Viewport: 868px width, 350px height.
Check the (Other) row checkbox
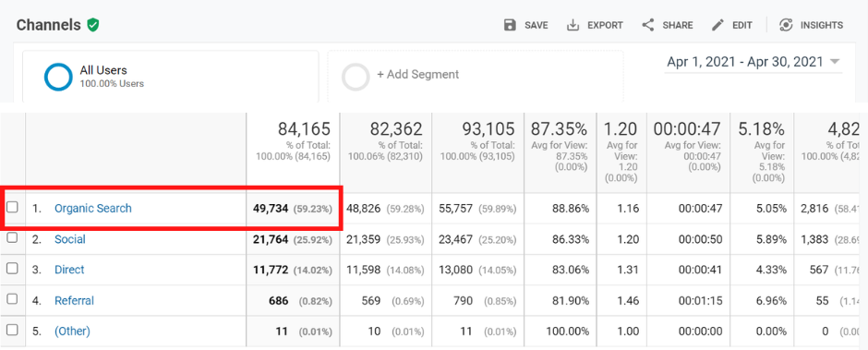pos(12,330)
